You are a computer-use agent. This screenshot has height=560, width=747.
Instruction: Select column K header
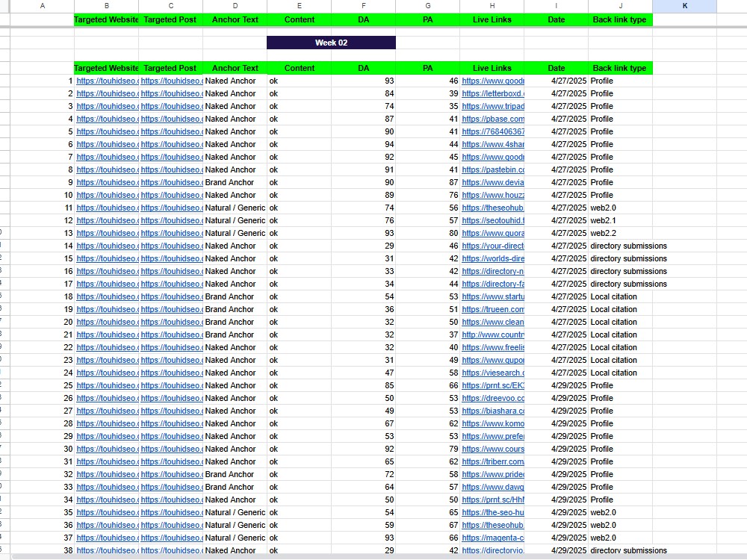pos(684,6)
